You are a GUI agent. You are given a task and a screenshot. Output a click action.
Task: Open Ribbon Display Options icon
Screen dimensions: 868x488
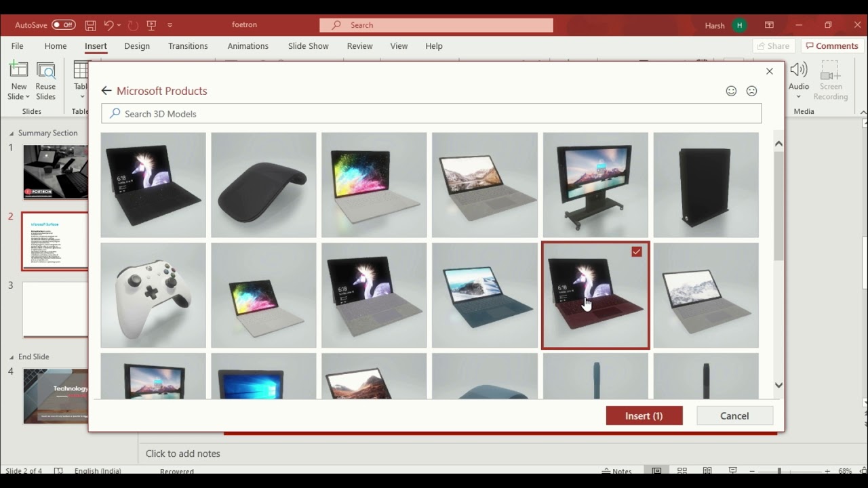[769, 25]
